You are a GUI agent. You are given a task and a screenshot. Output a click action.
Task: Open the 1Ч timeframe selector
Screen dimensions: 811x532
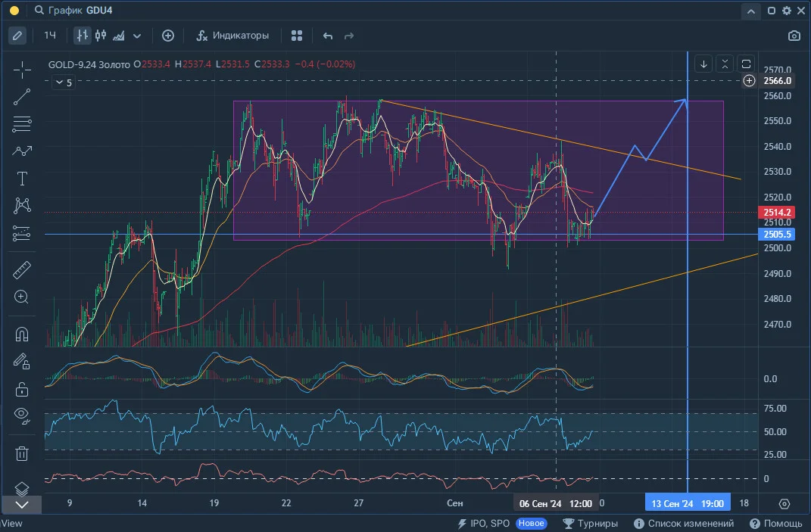(50, 36)
